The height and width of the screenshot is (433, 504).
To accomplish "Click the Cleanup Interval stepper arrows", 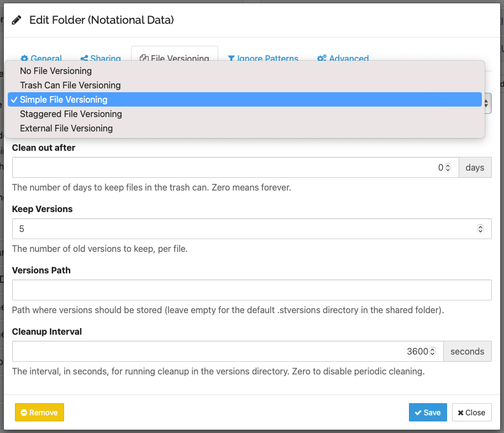I will click(x=433, y=351).
